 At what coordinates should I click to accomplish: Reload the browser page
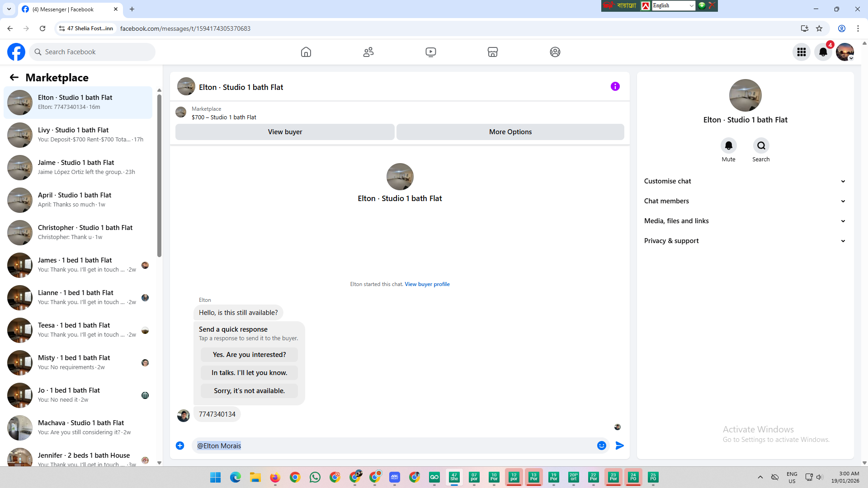point(42,28)
